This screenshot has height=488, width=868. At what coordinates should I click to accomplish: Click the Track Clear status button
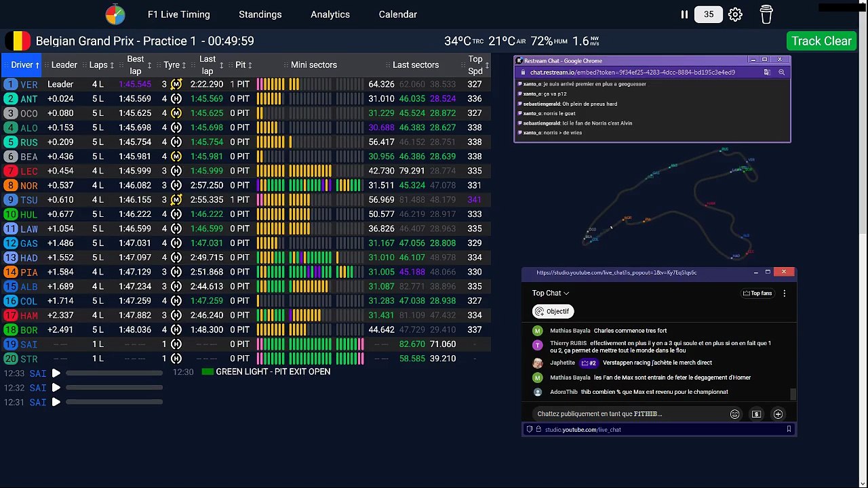coord(821,41)
